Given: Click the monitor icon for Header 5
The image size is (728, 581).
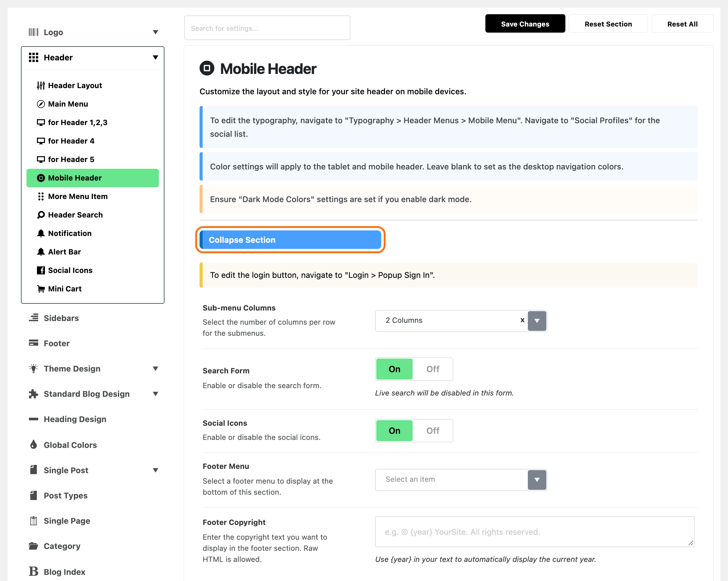Looking at the screenshot, I should [41, 160].
